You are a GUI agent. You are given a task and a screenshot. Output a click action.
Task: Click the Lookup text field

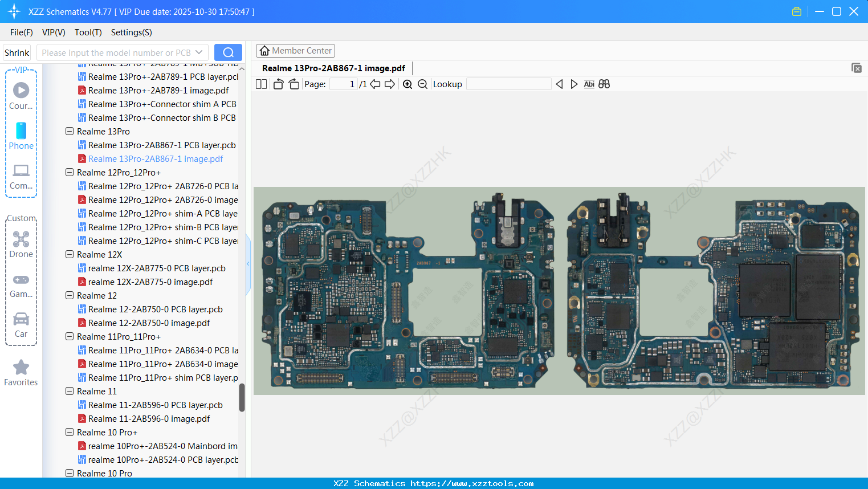coord(509,84)
